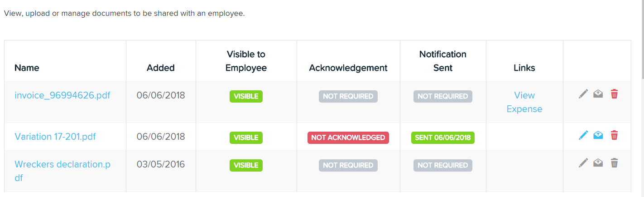Edit Variation 17-201.pdf with the blue pencil icon
644x197 pixels.
pos(583,135)
